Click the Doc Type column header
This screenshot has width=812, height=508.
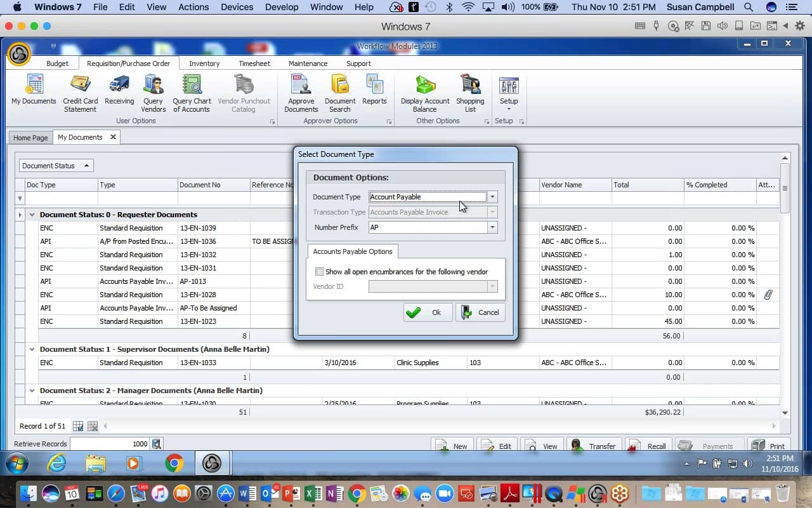pos(61,185)
